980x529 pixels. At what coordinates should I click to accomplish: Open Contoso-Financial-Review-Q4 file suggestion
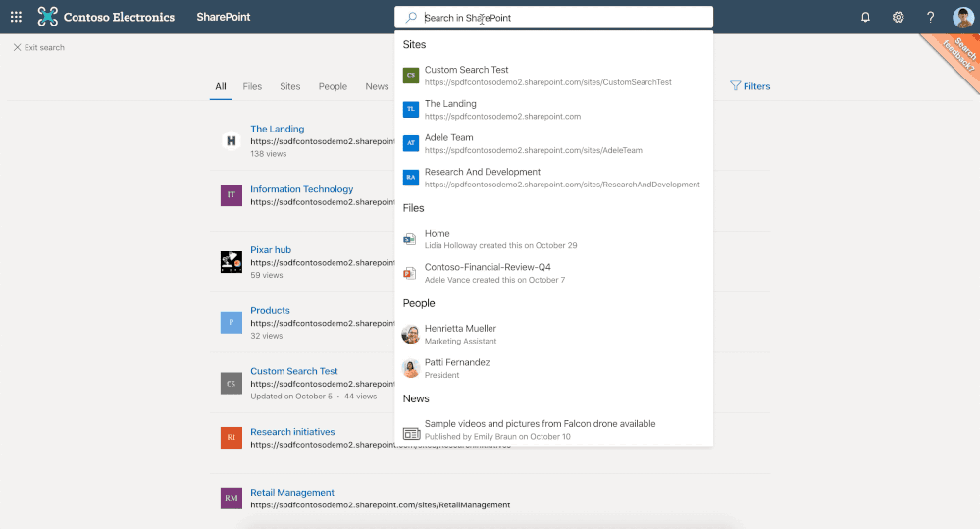click(553, 273)
